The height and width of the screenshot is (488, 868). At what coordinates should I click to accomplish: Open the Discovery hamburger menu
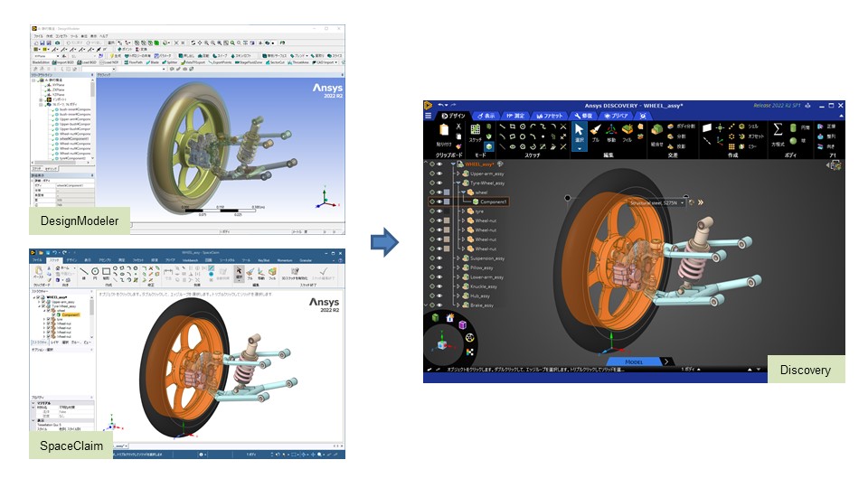pos(428,116)
